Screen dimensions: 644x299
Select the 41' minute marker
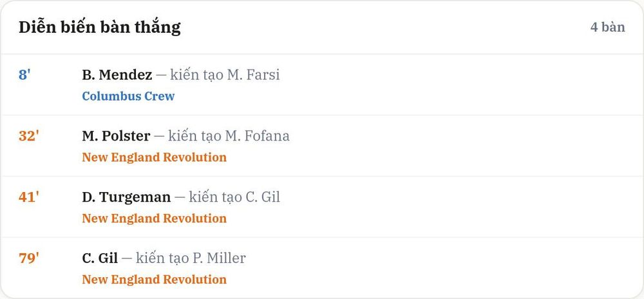[x=29, y=197]
